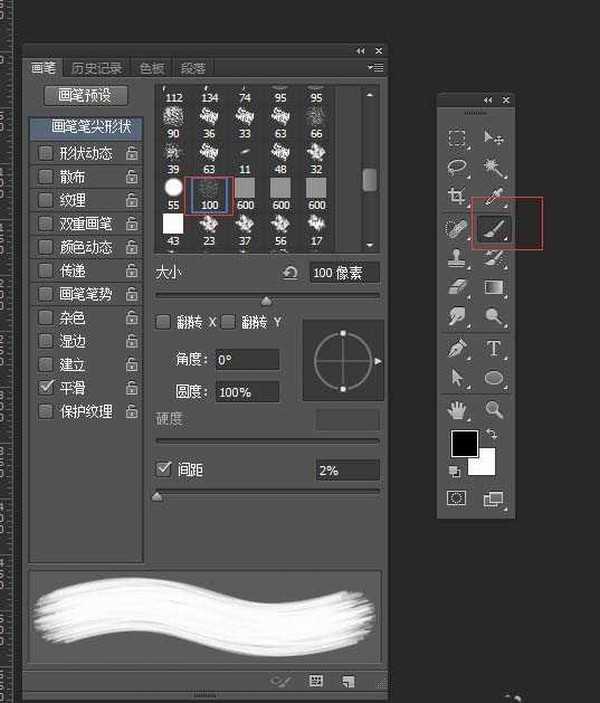This screenshot has height=703, width=600.
Task: Collapse the toolbox panel with double arrows
Action: click(x=488, y=100)
